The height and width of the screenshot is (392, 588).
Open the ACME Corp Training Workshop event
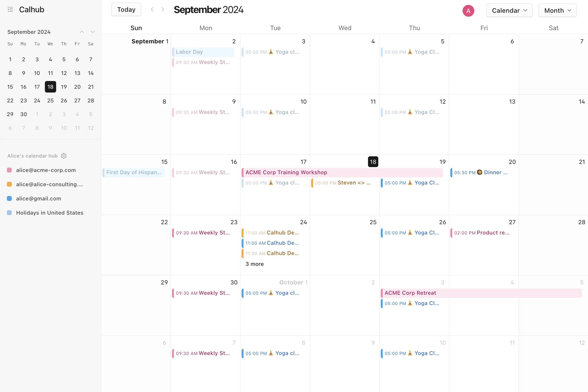point(286,172)
